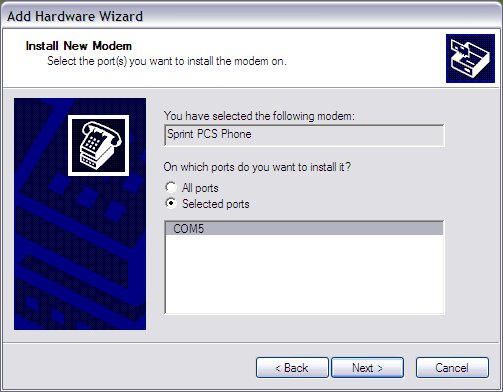Select the All ports radio button
This screenshot has height=392, width=503.
coord(171,187)
